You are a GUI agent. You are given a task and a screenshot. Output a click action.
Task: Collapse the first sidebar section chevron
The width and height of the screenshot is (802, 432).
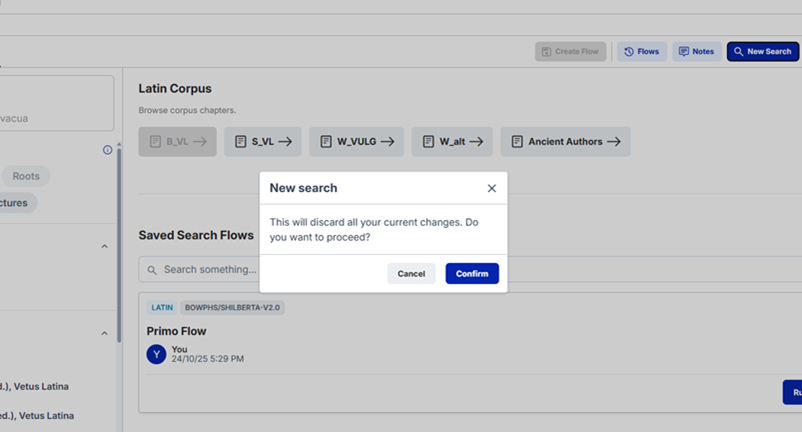coord(105,247)
